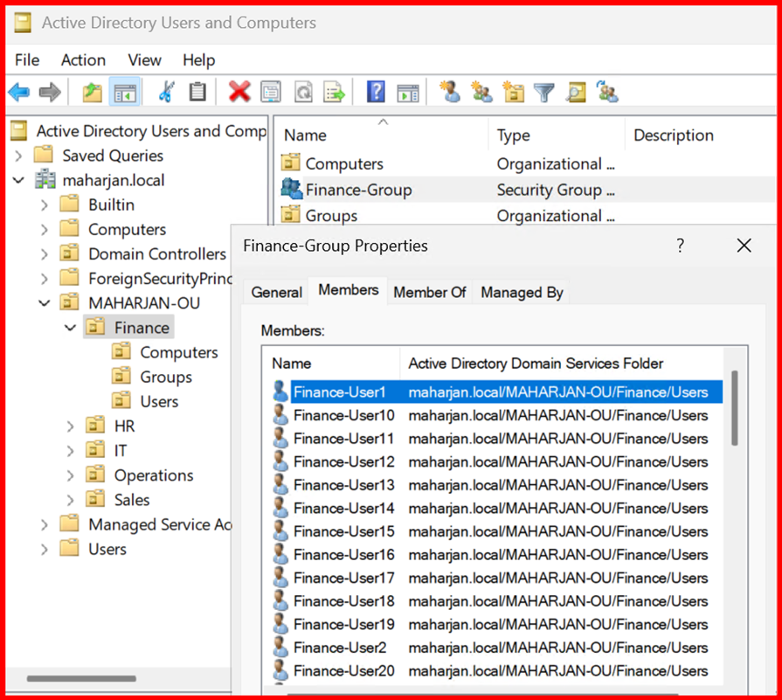
Task: Click the Find objects toolbar icon
Action: click(575, 92)
